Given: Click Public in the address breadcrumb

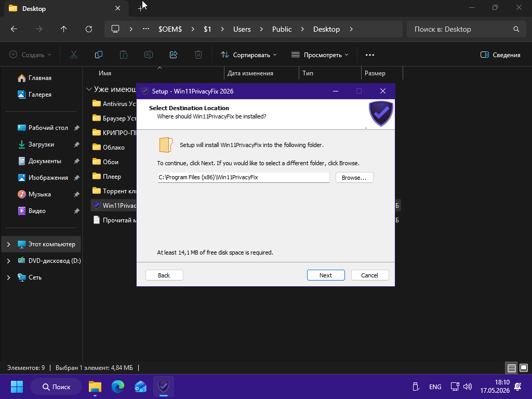Looking at the screenshot, I should pyautogui.click(x=282, y=29).
